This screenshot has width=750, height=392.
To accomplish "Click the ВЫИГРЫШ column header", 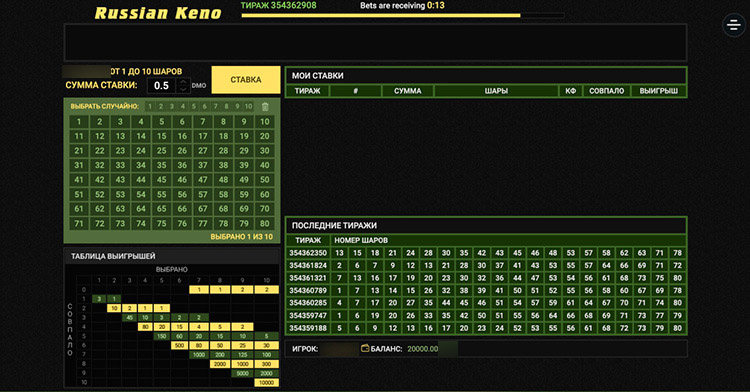I will (x=659, y=91).
